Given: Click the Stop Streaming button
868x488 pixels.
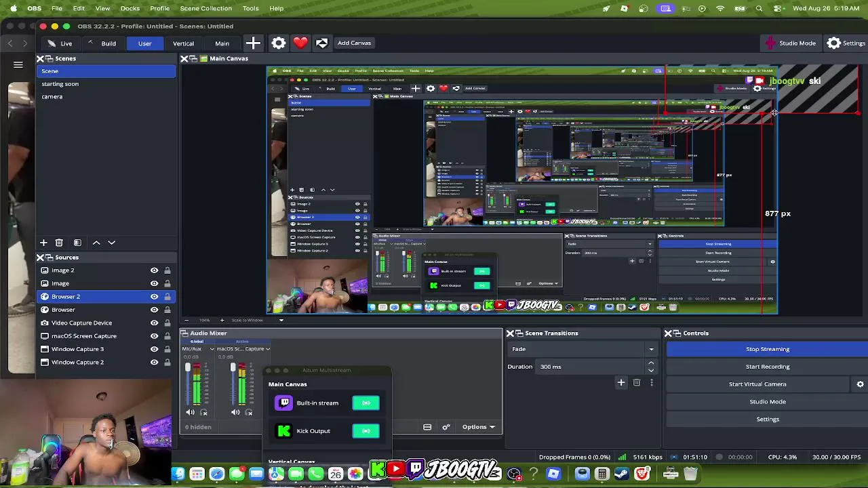Looking at the screenshot, I should [x=768, y=349].
